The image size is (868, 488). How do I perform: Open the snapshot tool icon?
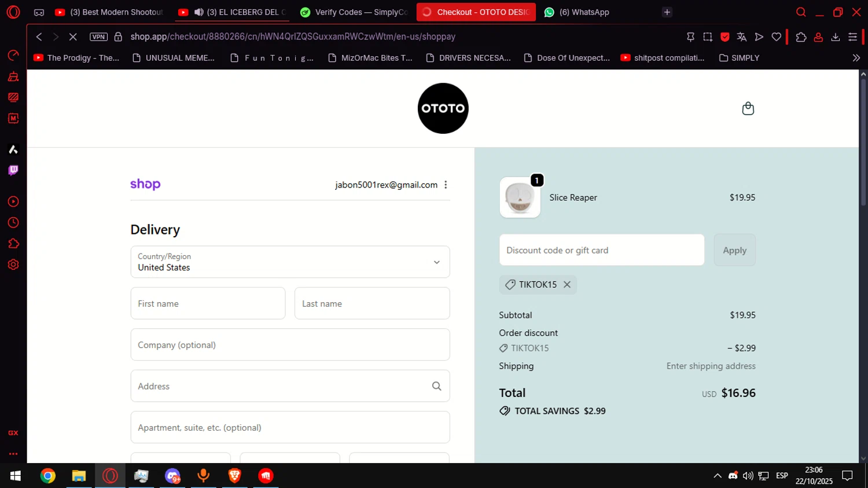[x=708, y=36]
